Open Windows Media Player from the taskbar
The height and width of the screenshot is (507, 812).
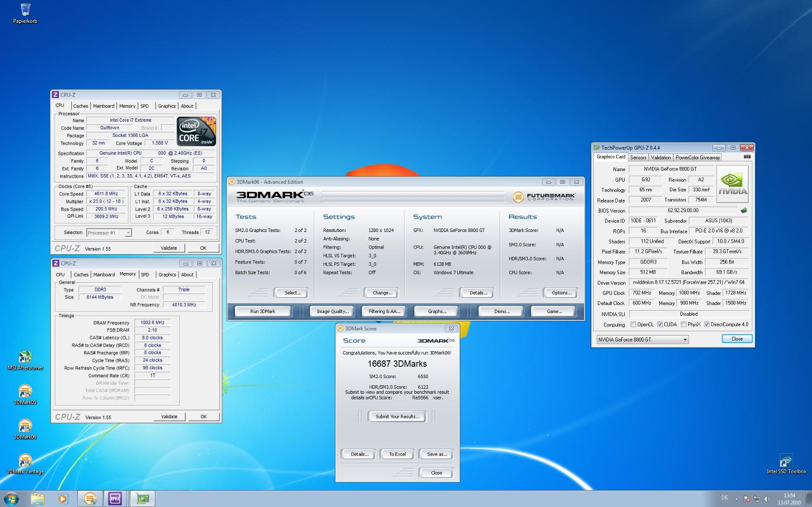click(x=63, y=499)
